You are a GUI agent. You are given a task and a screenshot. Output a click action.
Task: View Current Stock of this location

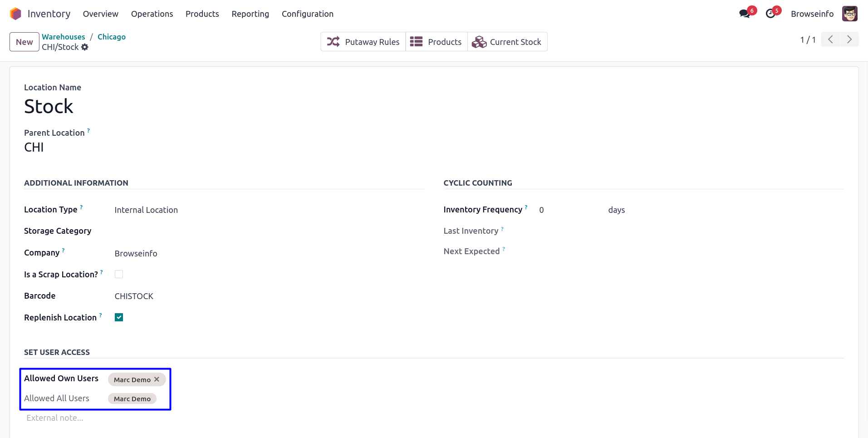point(507,42)
